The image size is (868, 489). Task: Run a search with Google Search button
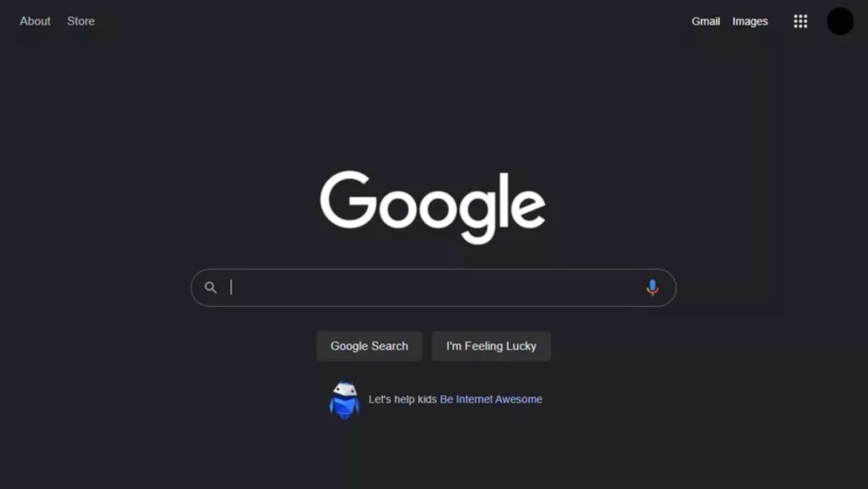click(x=370, y=347)
